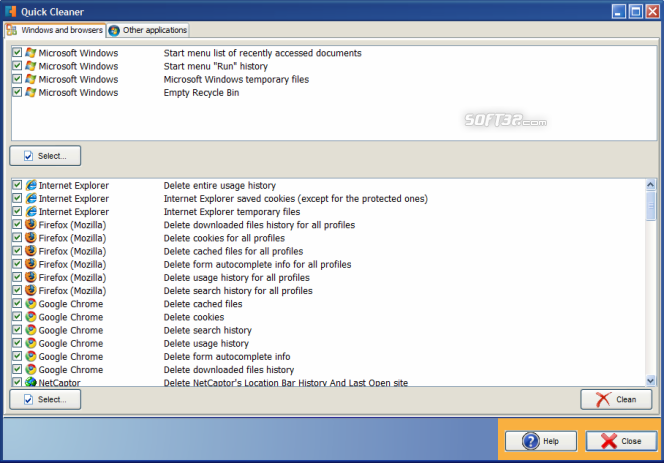Click the browser list scrollbar thumb
The width and height of the screenshot is (664, 463).
click(x=650, y=205)
